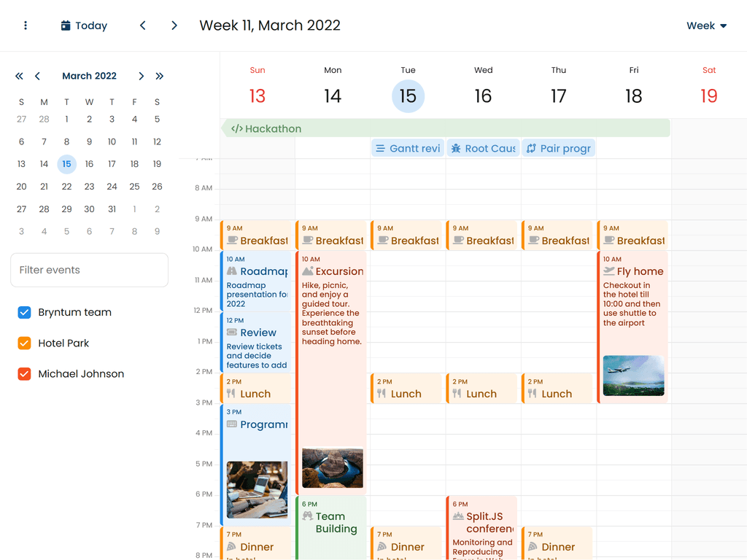Click the Today button
The height and width of the screenshot is (560, 747).
[84, 26]
